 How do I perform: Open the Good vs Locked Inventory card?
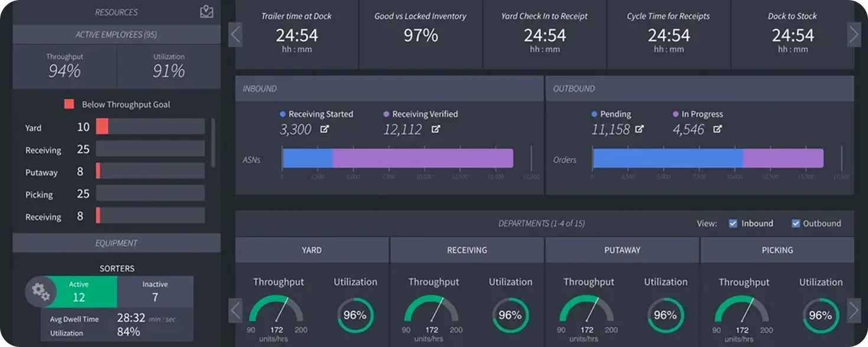coord(421,35)
